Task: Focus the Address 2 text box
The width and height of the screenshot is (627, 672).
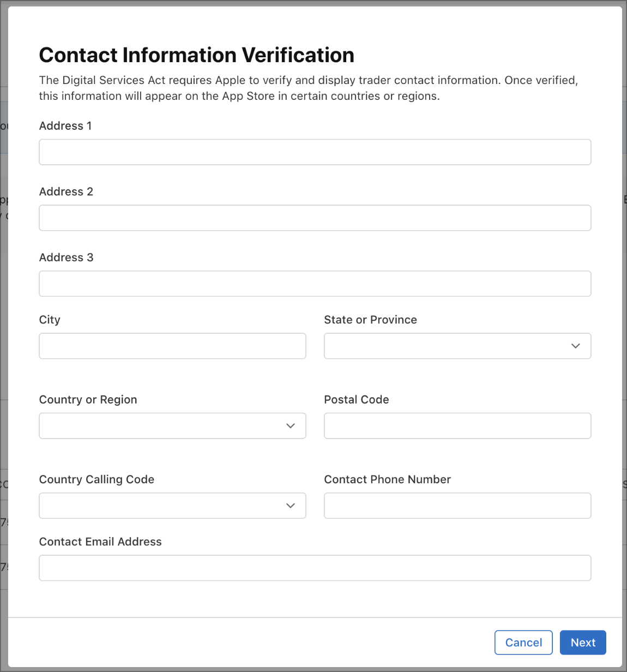Action: pos(315,218)
